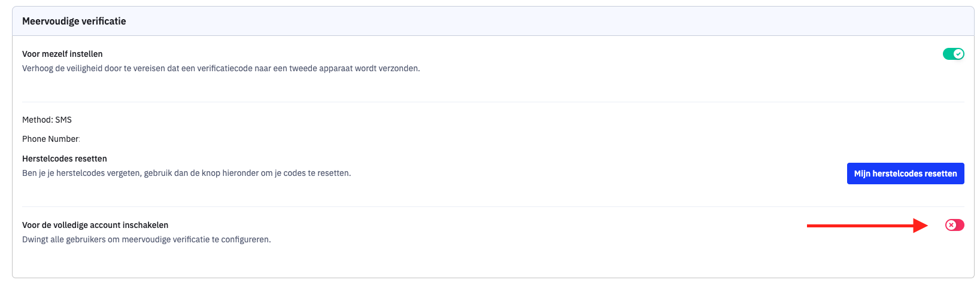Viewport: 980px width, 286px height.
Task: Click the description starting 'Verhoog de veiligheid'
Action: click(221, 68)
